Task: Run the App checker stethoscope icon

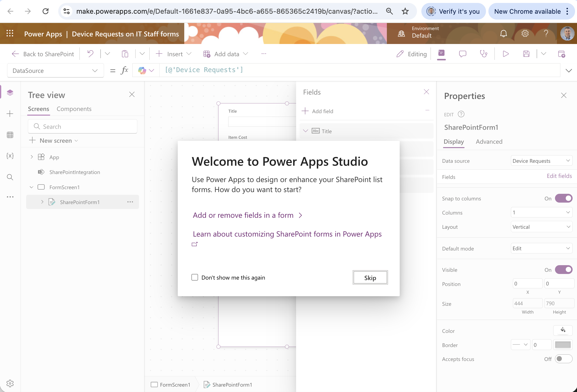Action: (483, 54)
